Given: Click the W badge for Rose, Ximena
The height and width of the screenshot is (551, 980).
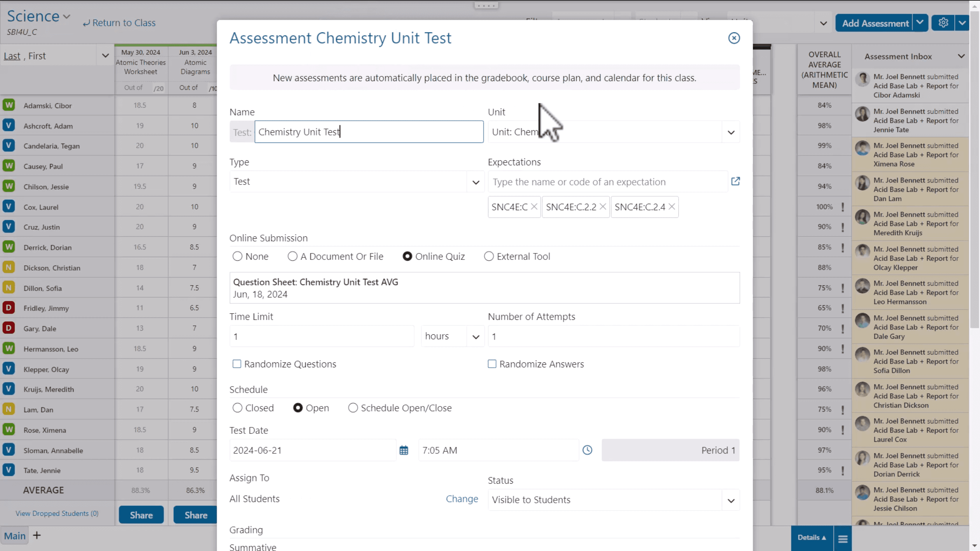Looking at the screenshot, I should click(x=8, y=429).
